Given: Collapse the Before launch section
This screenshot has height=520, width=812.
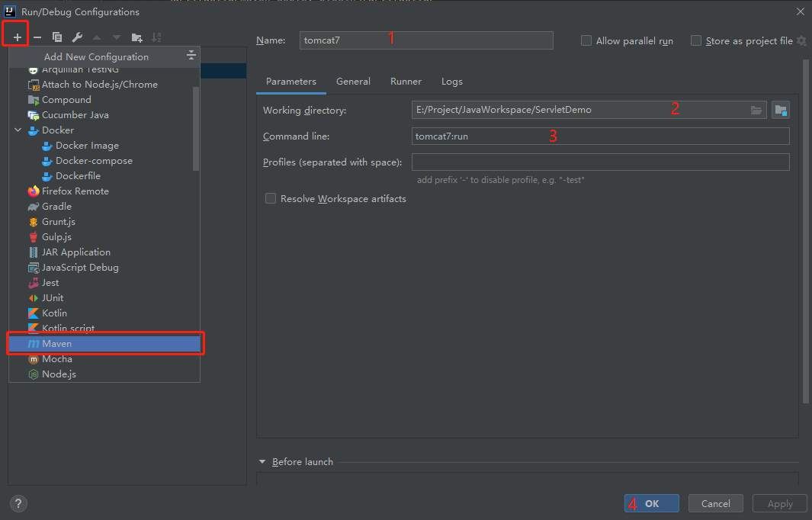Looking at the screenshot, I should [262, 461].
